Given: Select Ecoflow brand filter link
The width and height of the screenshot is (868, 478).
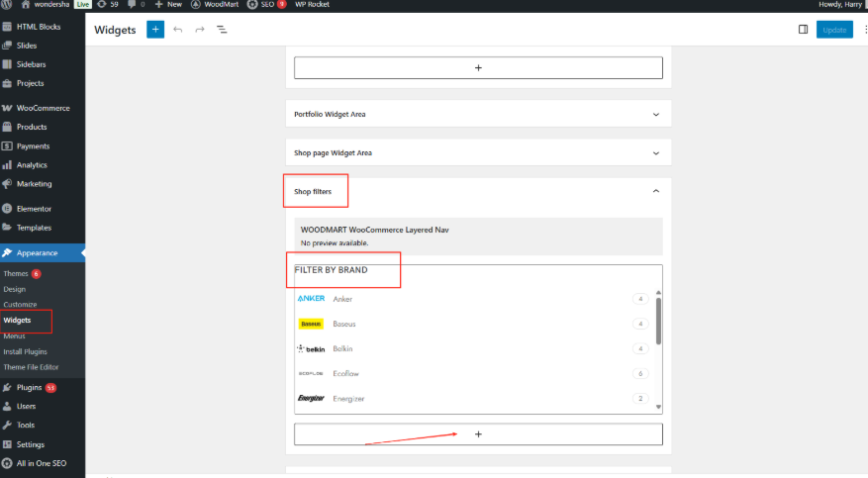Looking at the screenshot, I should (x=345, y=374).
